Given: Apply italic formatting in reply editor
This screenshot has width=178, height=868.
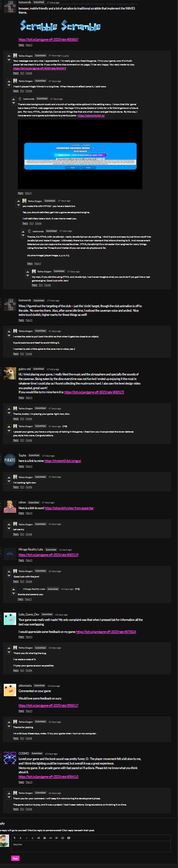Looking at the screenshot, I should 27,838.
